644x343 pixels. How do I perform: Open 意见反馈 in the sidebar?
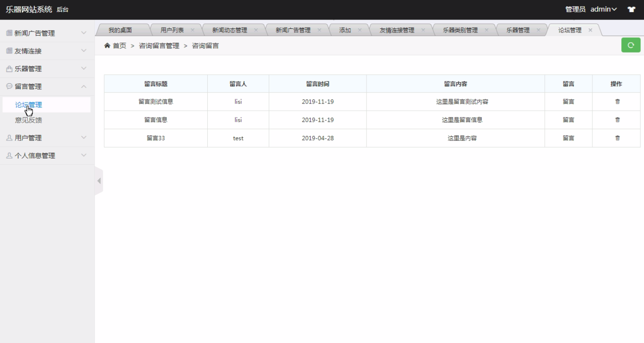pyautogui.click(x=28, y=120)
